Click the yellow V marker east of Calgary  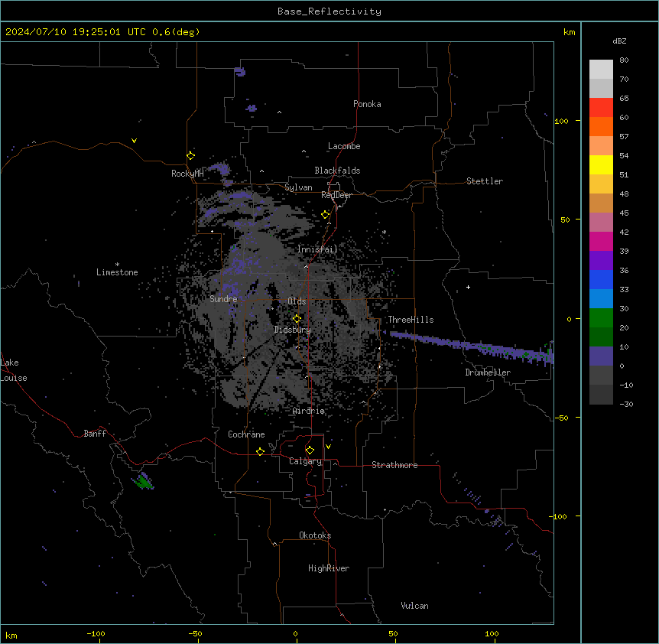pos(328,447)
